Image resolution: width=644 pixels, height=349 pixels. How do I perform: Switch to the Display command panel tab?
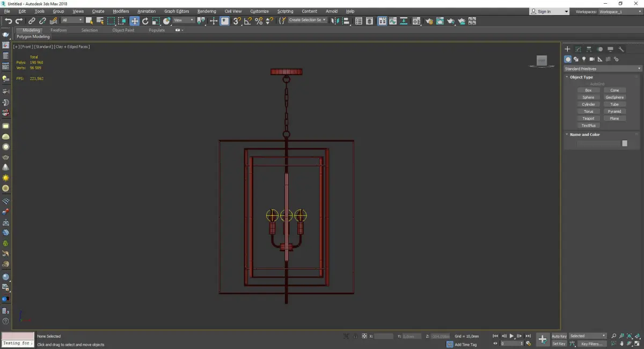click(x=610, y=49)
